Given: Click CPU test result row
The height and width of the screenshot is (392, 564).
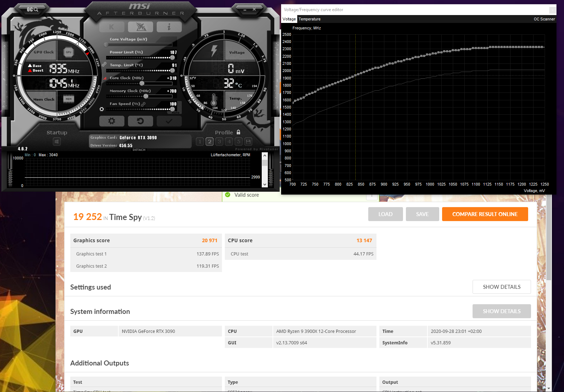Looking at the screenshot, I should pos(300,254).
